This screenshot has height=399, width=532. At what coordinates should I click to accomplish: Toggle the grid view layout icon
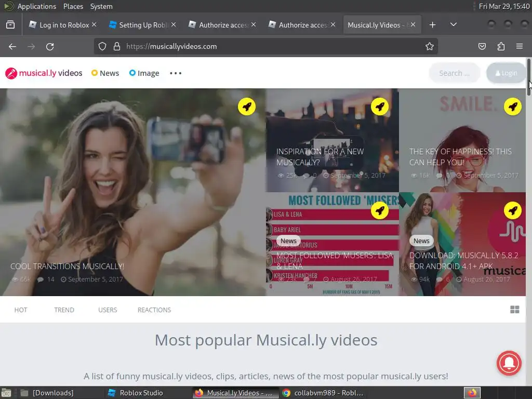(x=515, y=310)
